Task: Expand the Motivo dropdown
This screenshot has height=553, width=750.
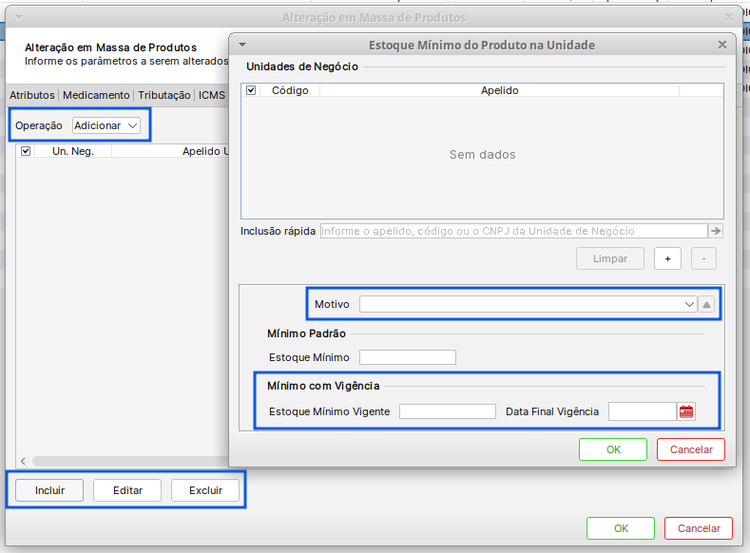Action: point(689,304)
